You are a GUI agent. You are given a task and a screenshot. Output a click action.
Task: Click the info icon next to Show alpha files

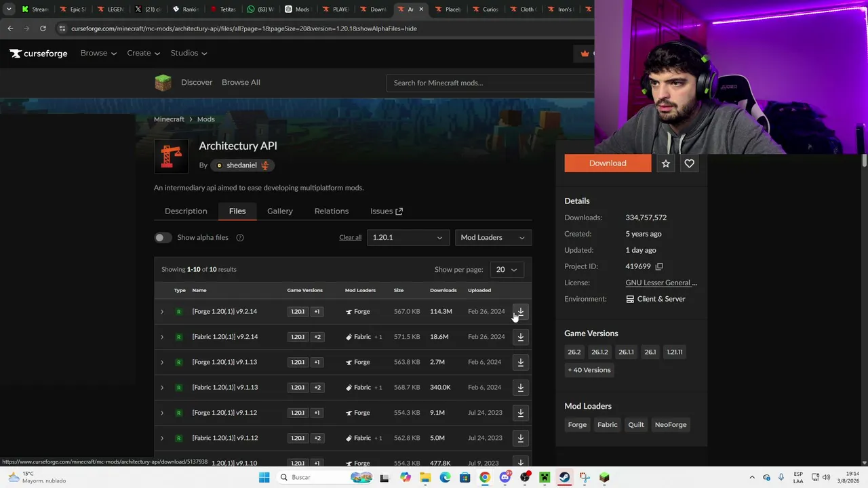(x=240, y=237)
